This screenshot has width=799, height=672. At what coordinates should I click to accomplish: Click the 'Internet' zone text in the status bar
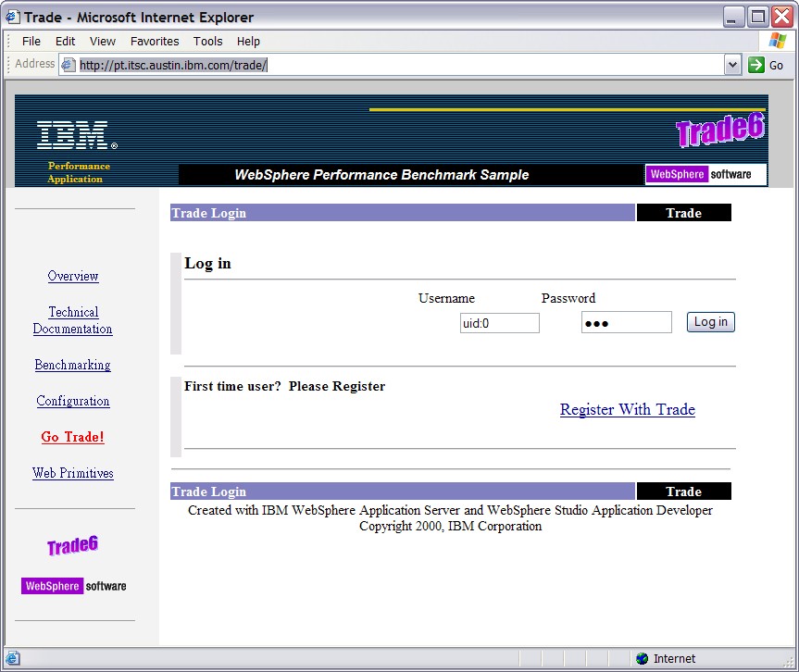coord(674,659)
